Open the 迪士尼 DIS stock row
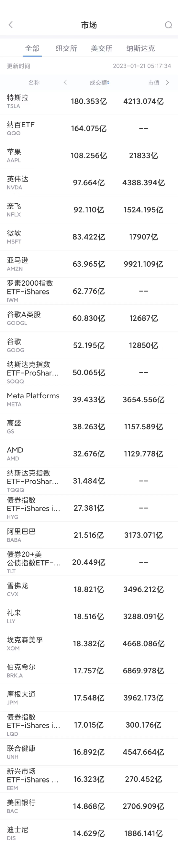Screen dimensions: 178x868 pyautogui.click(x=89, y=833)
